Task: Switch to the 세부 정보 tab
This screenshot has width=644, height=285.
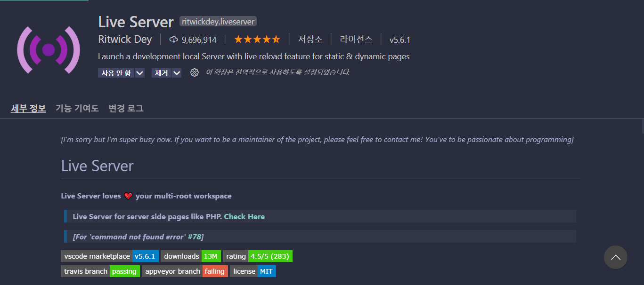Action: pyautogui.click(x=28, y=108)
